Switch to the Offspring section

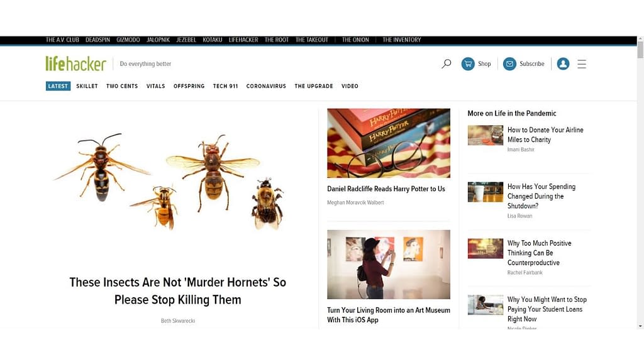tap(189, 86)
